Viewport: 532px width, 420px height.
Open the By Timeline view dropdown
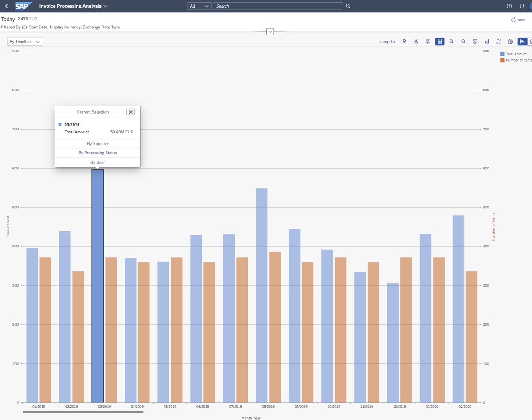coord(25,42)
